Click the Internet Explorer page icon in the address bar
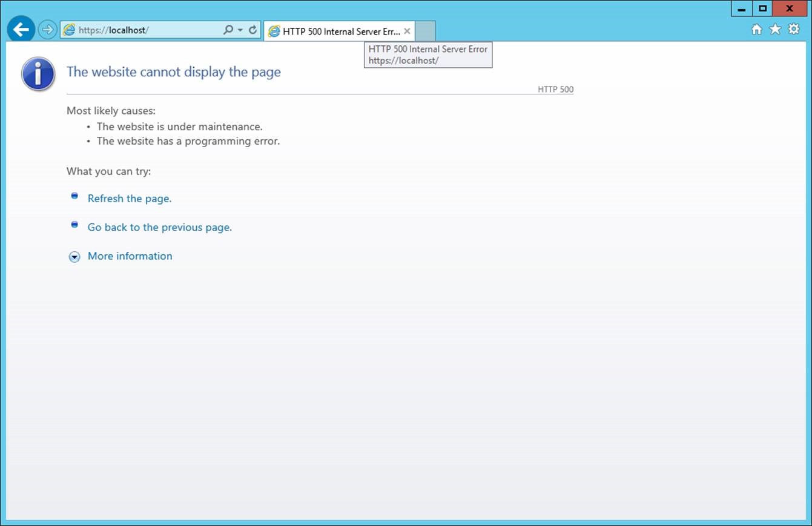 (69, 30)
